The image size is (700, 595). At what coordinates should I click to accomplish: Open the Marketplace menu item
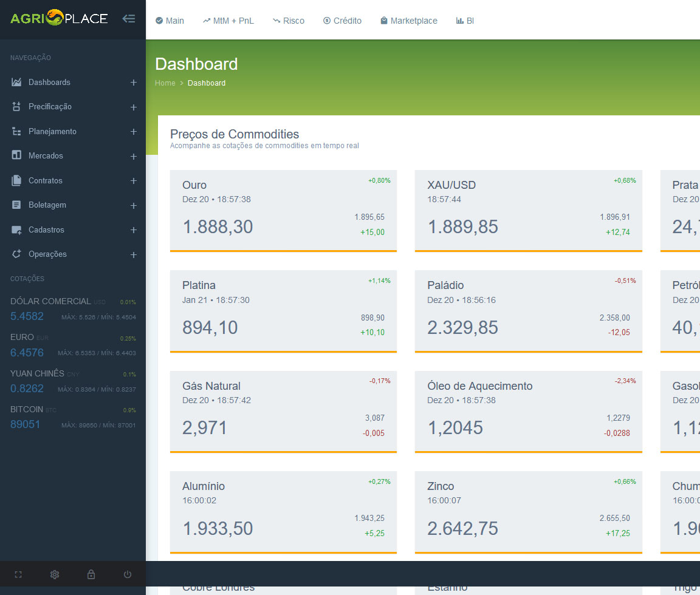pyautogui.click(x=409, y=21)
